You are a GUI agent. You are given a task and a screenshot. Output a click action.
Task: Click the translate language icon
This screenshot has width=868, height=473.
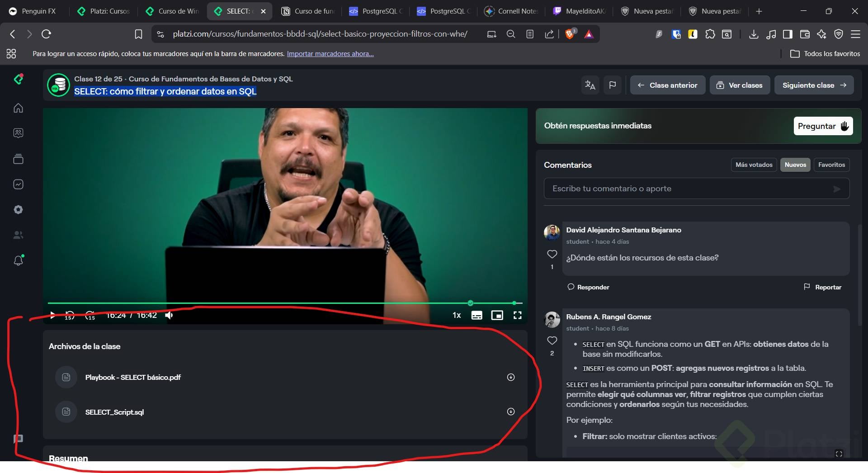click(x=590, y=85)
